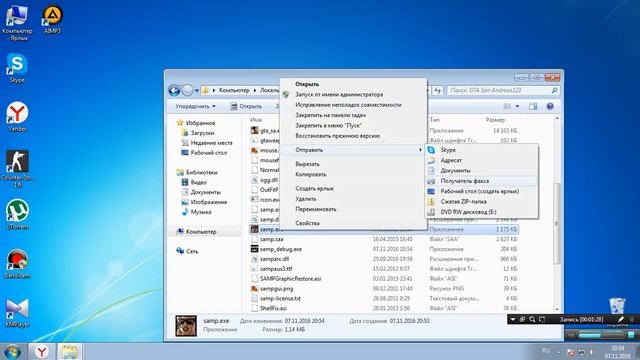The width and height of the screenshot is (640, 360).
Task: Select "Закрепить на панели задач" menu item
Action: [x=353, y=115]
